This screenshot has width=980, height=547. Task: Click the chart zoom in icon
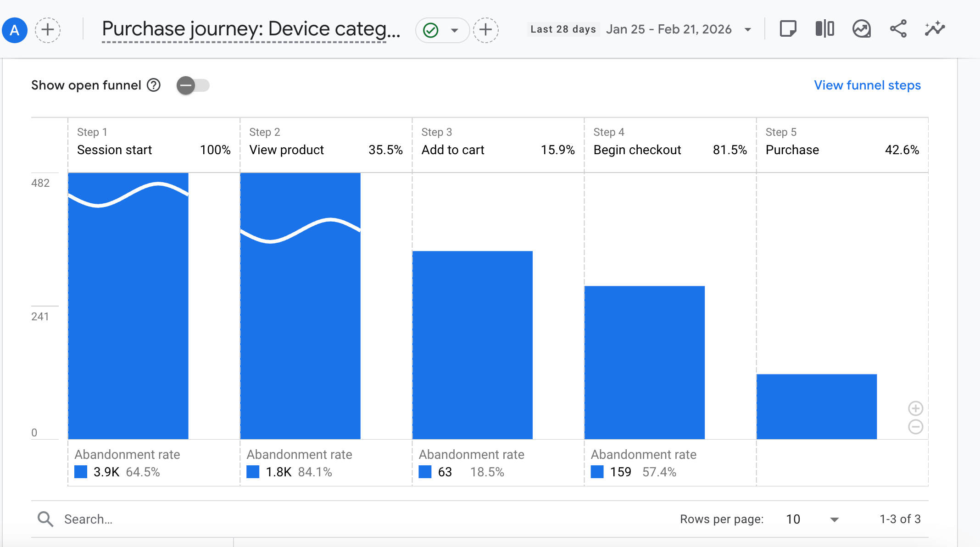915,408
